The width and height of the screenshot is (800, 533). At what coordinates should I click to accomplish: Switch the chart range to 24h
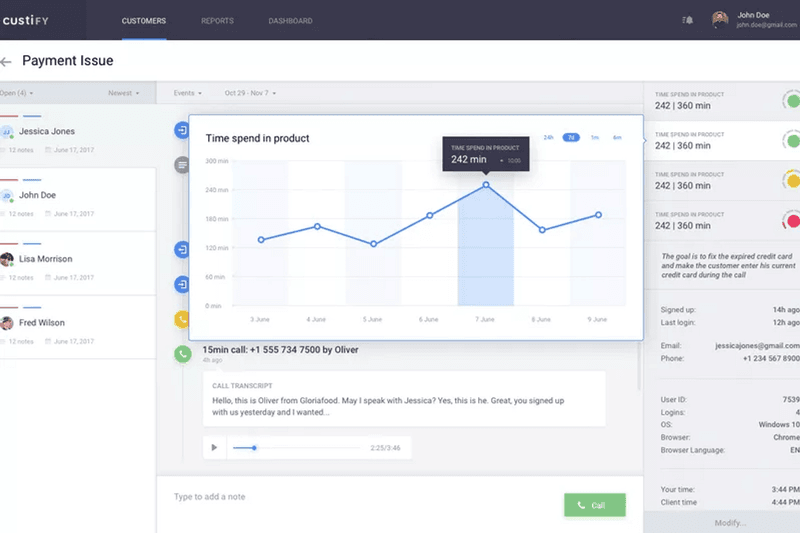tap(548, 138)
